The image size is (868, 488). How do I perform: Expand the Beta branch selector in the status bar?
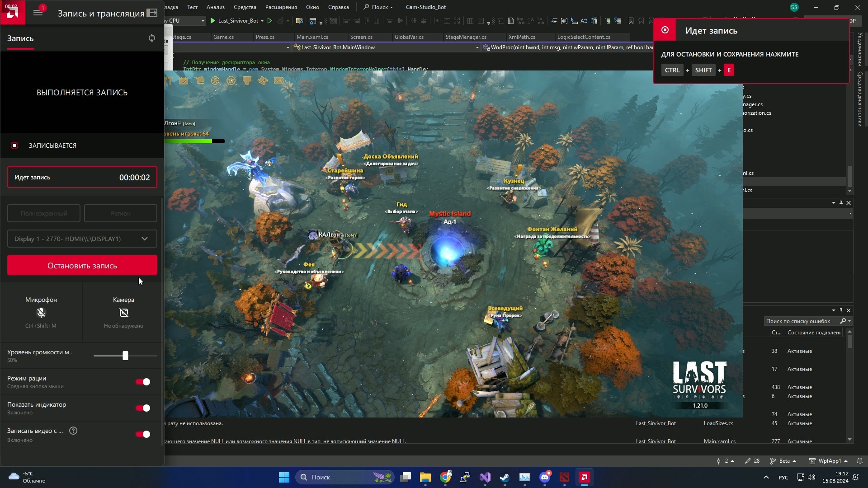[784, 461]
